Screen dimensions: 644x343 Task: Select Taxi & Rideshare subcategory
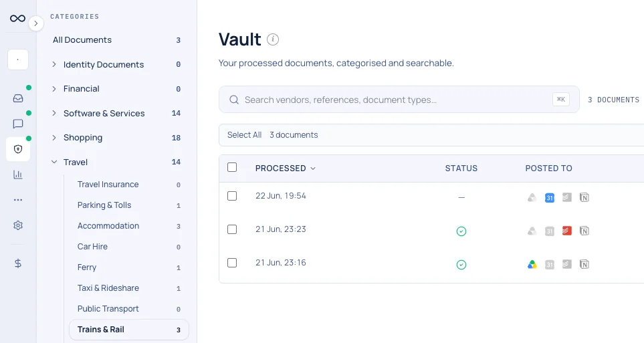[x=129, y=288]
